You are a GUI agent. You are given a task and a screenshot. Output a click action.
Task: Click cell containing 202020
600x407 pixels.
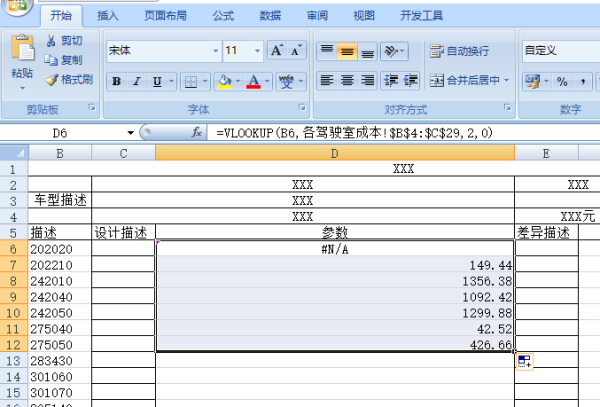pyautogui.click(x=60, y=249)
